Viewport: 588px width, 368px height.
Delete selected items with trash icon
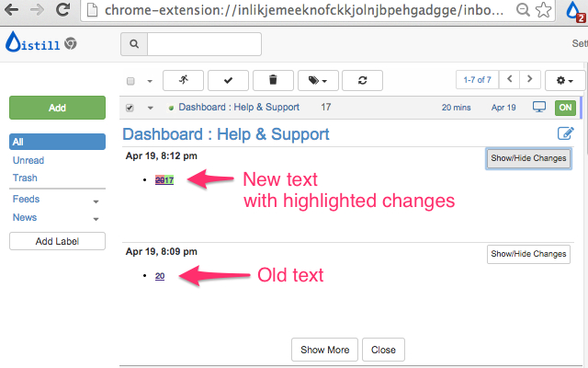coord(272,80)
